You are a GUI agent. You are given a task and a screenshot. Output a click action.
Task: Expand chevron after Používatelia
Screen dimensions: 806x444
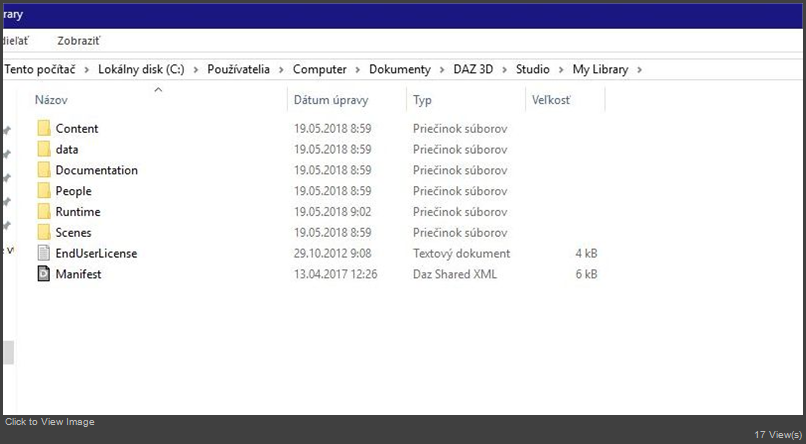(281, 70)
